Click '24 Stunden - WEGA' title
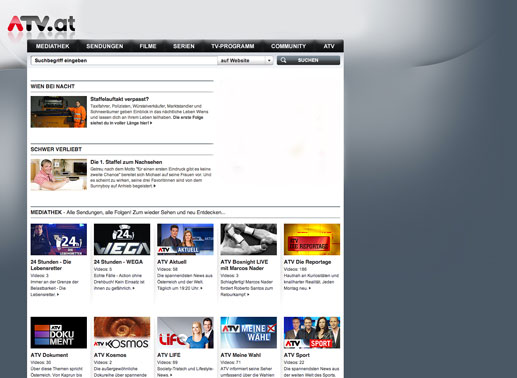The image size is (517, 378). pyautogui.click(x=118, y=262)
